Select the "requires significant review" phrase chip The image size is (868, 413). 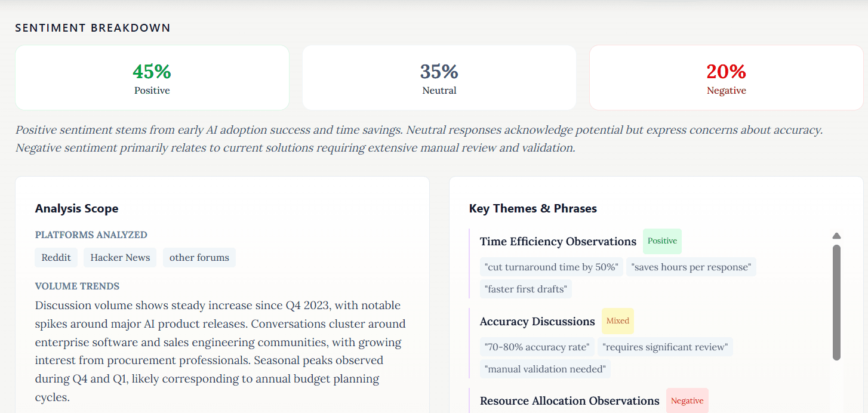click(666, 347)
